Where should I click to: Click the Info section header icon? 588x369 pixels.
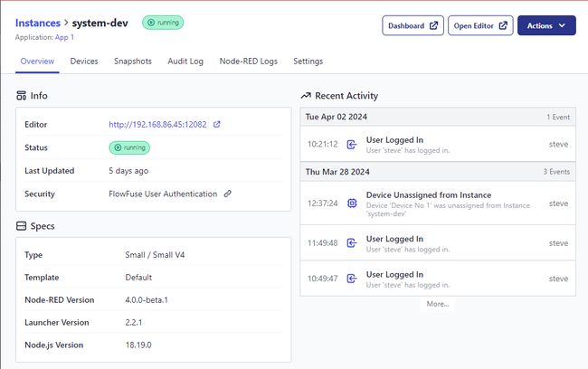(x=22, y=95)
